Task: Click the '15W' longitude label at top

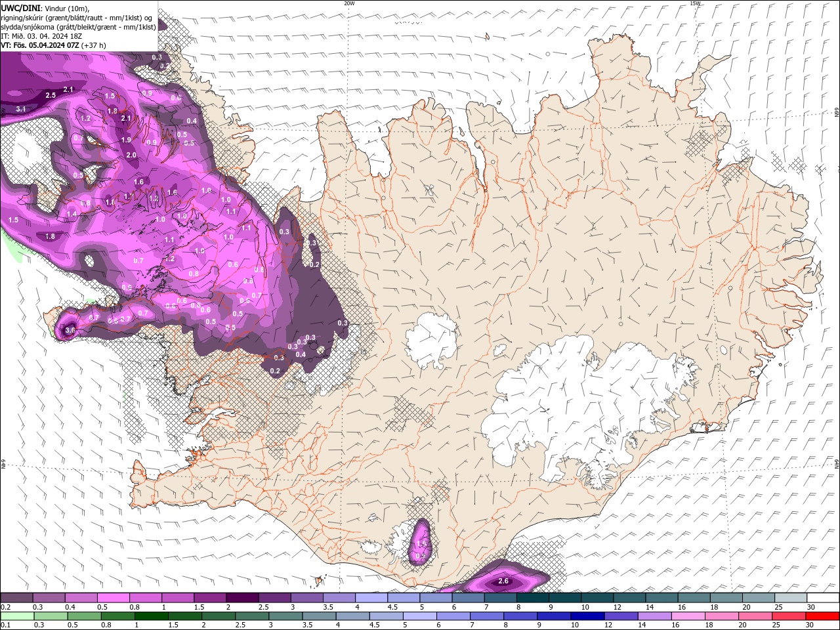Action: coord(695,3)
